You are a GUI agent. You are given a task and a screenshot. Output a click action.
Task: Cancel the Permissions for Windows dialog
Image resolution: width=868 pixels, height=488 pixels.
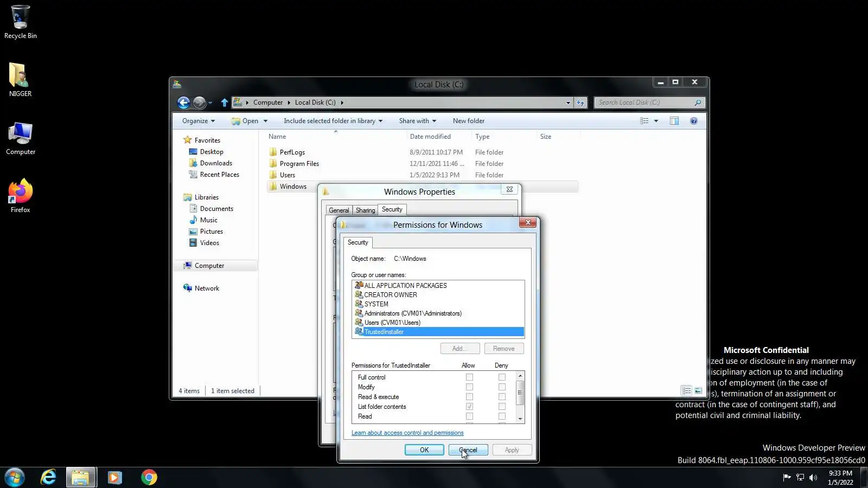coord(468,450)
